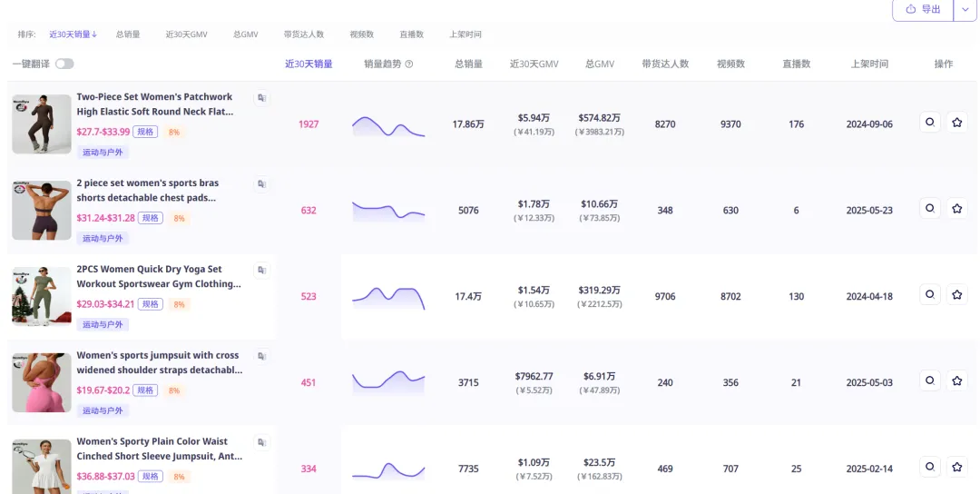This screenshot has width=980, height=494.
Task: Click 规格 button on the $36.88-$37.03 product
Action: pyautogui.click(x=151, y=477)
